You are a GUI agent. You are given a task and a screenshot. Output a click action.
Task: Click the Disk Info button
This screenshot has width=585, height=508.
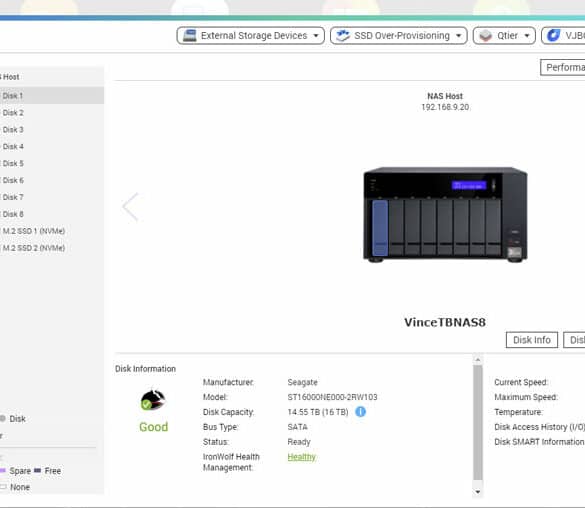pos(532,340)
